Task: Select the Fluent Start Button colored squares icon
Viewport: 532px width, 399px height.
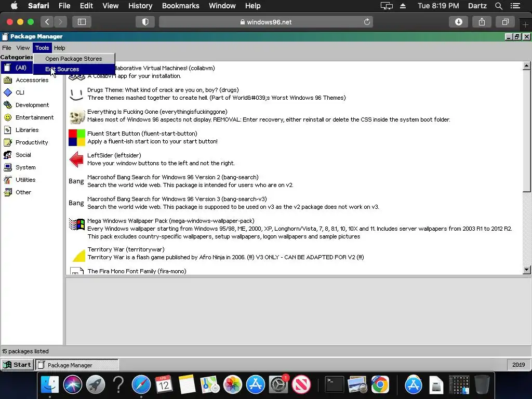Action: point(77,137)
